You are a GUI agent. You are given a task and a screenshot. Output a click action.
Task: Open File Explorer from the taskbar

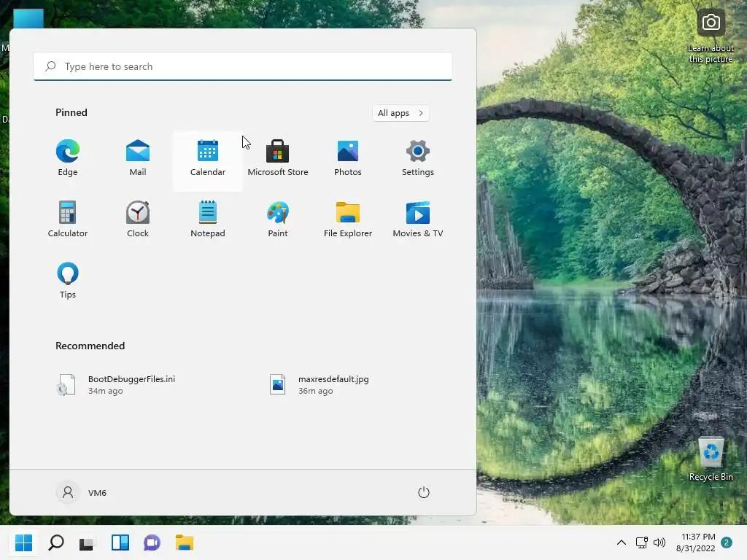[185, 542]
